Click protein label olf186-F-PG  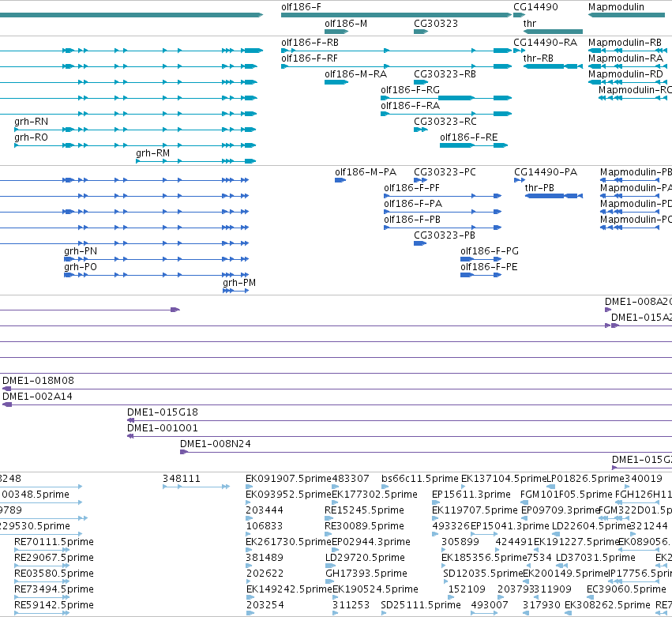[490, 252]
